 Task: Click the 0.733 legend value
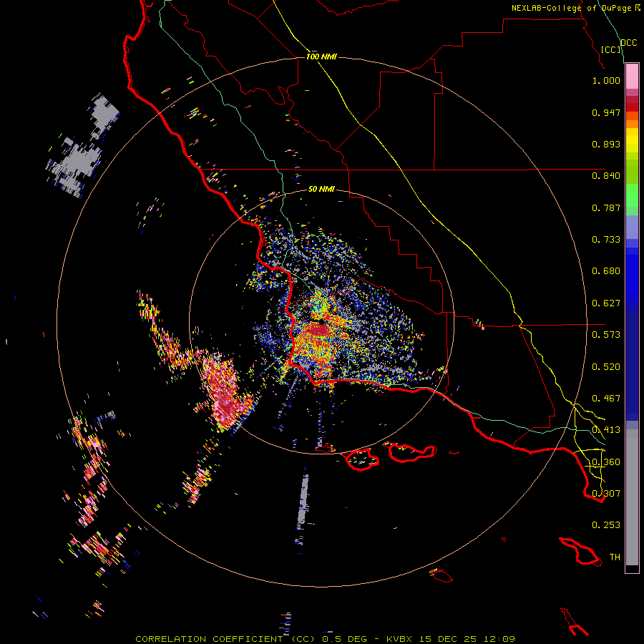click(606, 240)
